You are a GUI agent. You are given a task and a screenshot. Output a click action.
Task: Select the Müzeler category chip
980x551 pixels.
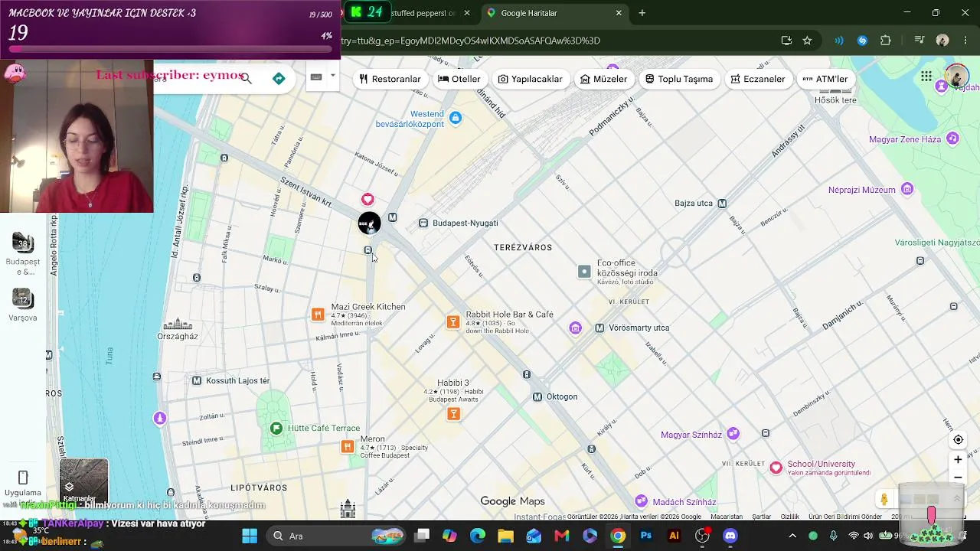point(604,79)
